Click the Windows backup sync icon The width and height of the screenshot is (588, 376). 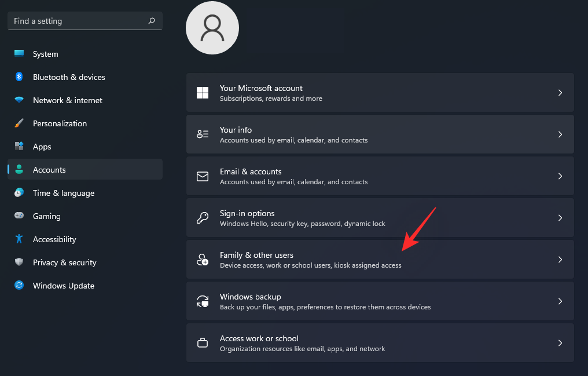203,301
